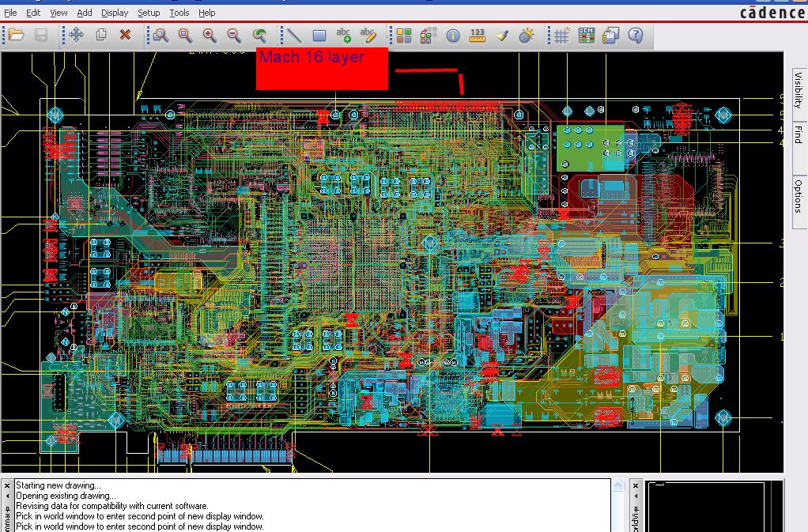Click the Zoom Out magnifier icon

coord(234,35)
